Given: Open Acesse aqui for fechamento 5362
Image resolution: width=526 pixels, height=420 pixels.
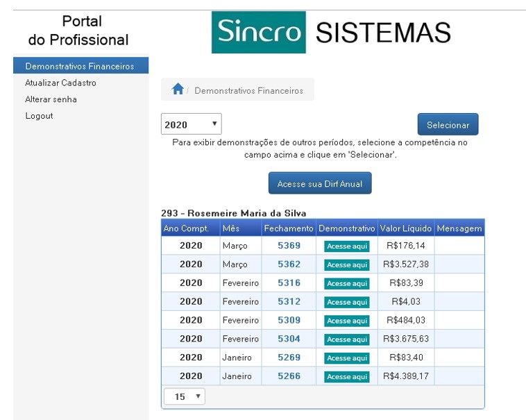Looking at the screenshot, I should pos(347,264).
